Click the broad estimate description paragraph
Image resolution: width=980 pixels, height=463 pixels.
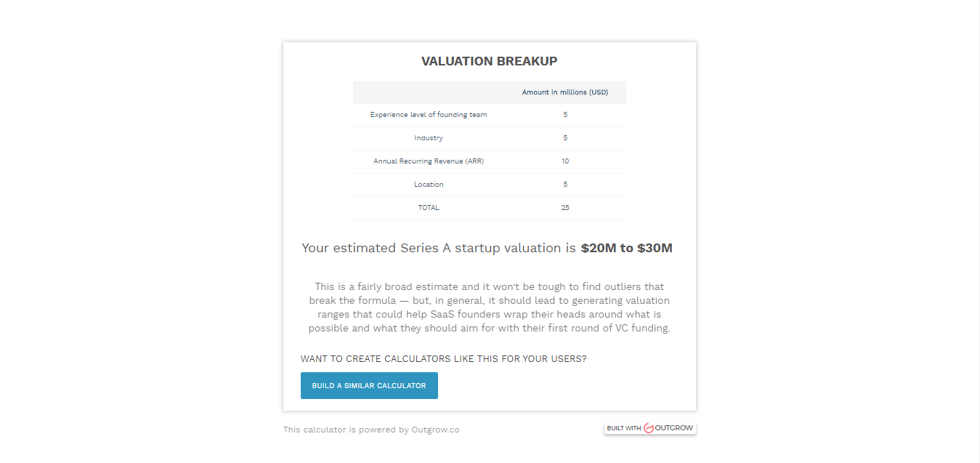(x=491, y=307)
